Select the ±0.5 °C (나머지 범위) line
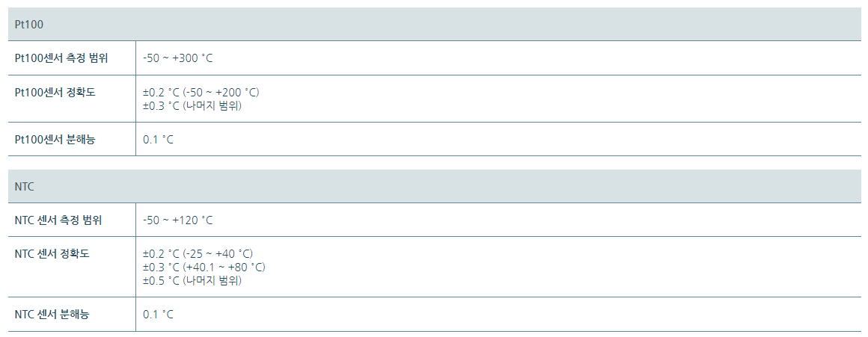 click(x=192, y=281)
